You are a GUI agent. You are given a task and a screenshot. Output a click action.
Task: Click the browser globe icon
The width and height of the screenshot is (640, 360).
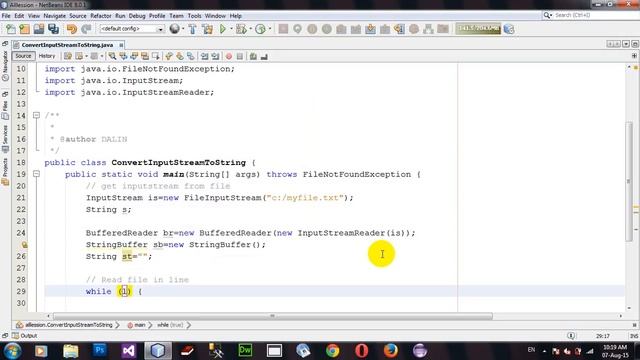pyautogui.click(x=175, y=29)
